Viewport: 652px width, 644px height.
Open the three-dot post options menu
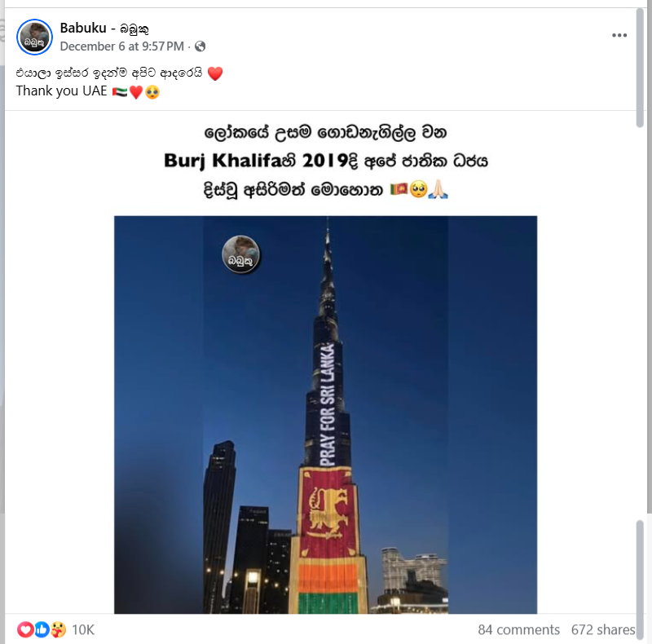(x=619, y=35)
